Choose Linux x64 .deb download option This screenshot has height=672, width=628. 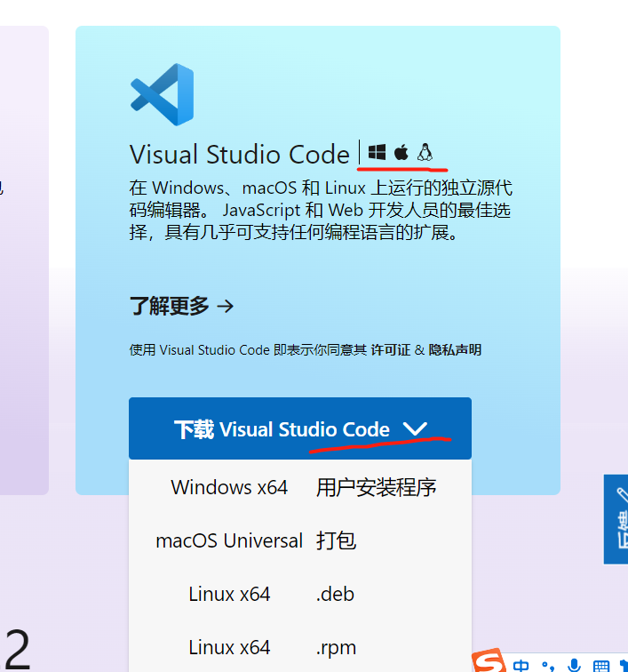click(300, 594)
